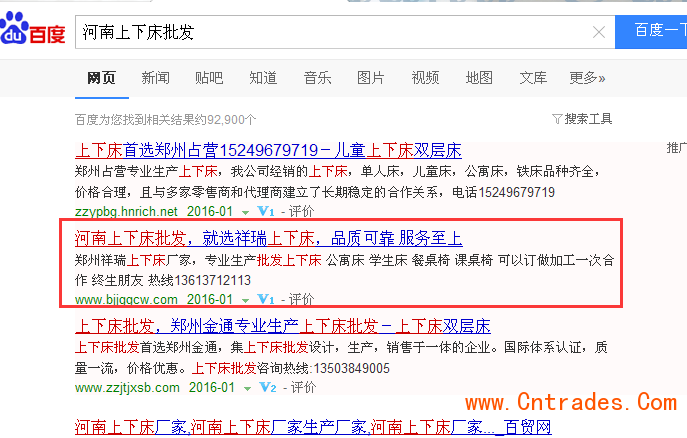Open result 上下床批发，郑州金通专业生产

click(283, 327)
